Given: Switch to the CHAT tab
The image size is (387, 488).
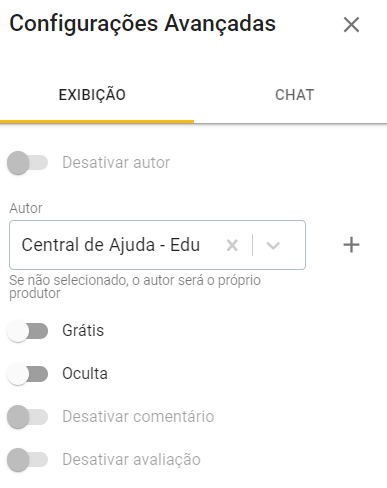Looking at the screenshot, I should coord(294,95).
